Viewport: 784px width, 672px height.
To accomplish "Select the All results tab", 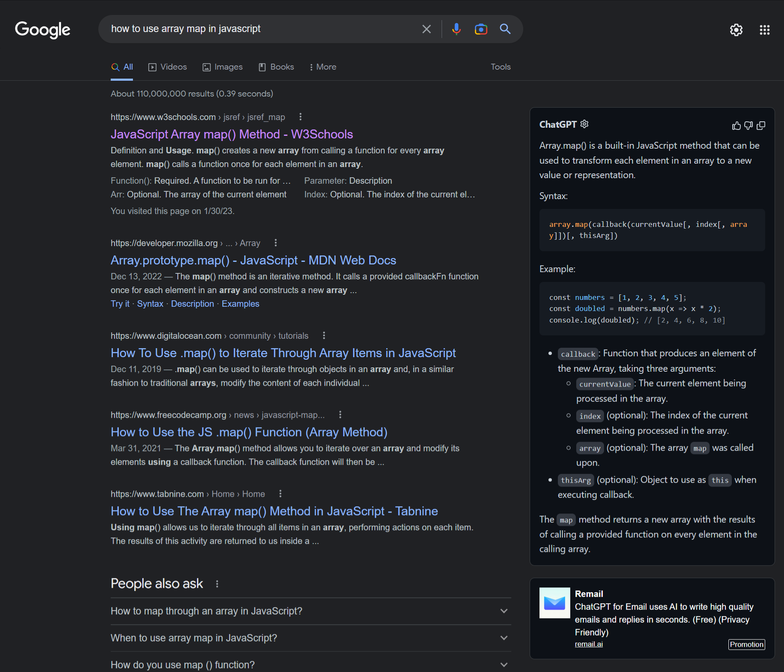I will point(122,67).
